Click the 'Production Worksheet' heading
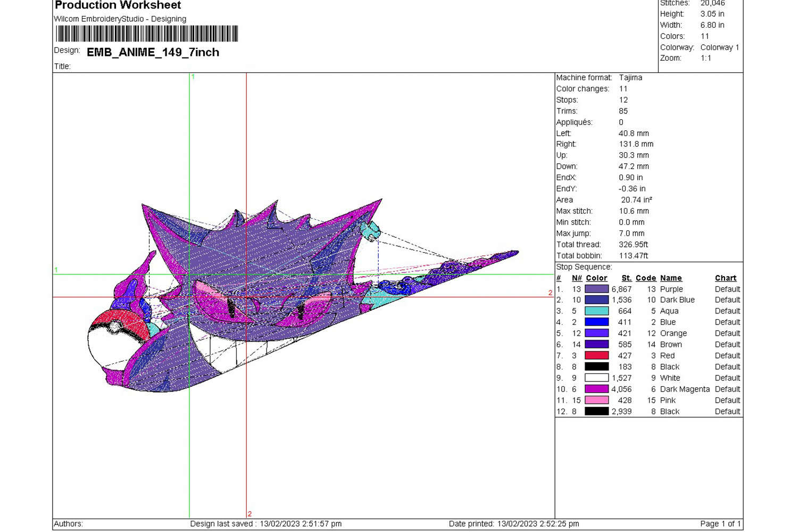 tap(118, 5)
